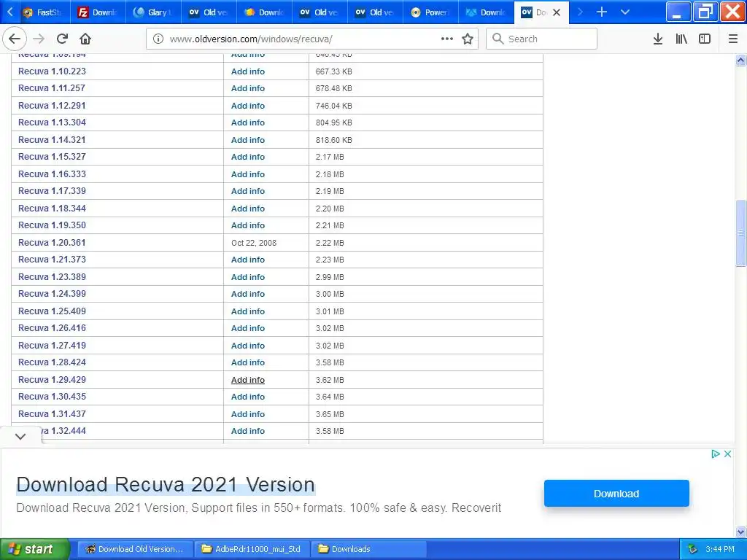747x560 pixels.
Task: Toggle the sidebar view
Action: click(705, 39)
